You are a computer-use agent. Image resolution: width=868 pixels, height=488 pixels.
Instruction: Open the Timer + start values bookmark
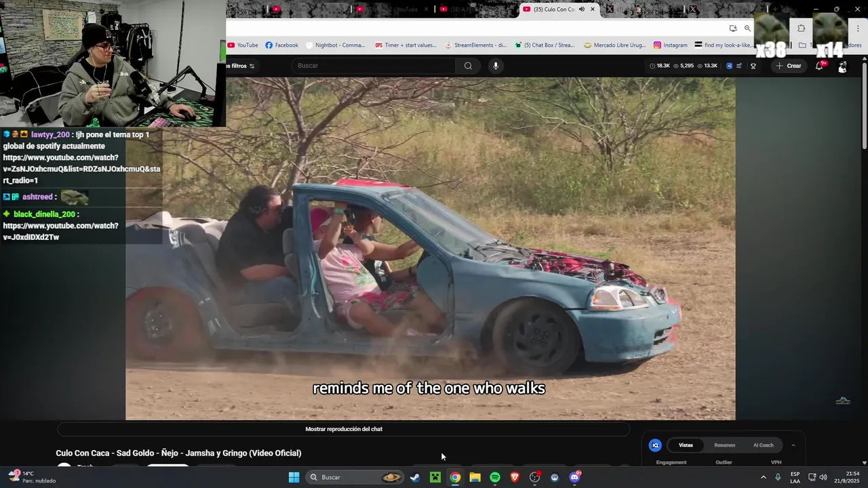(x=406, y=45)
